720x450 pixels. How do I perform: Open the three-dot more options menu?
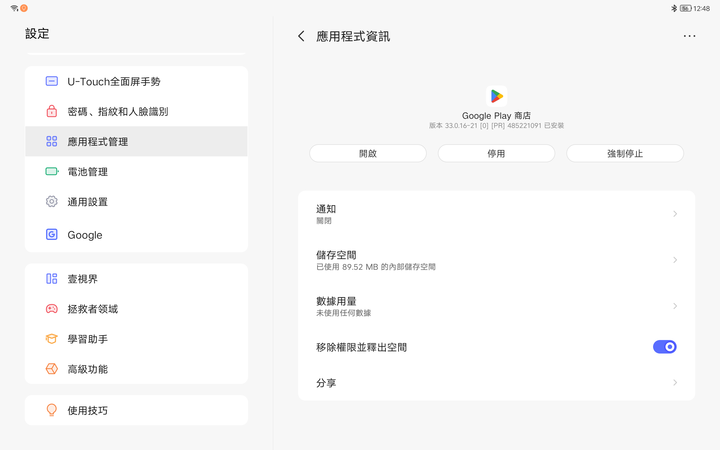(x=689, y=36)
